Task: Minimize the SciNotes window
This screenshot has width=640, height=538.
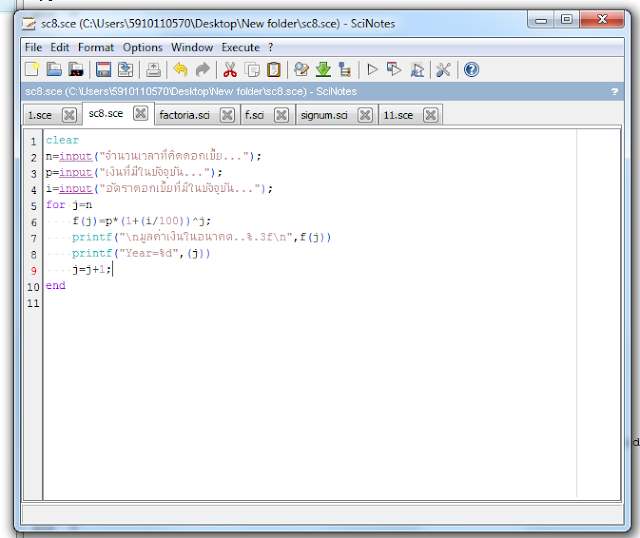Action: [x=540, y=20]
